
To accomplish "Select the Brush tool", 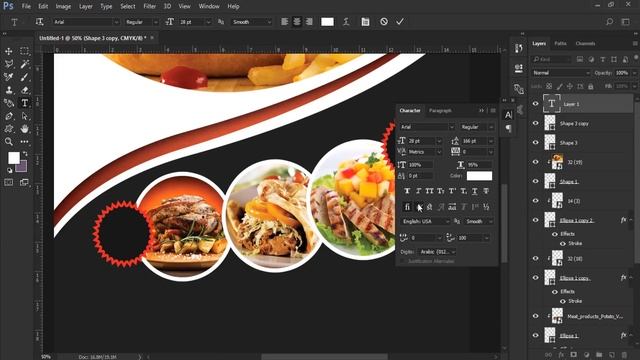I will 24,77.
